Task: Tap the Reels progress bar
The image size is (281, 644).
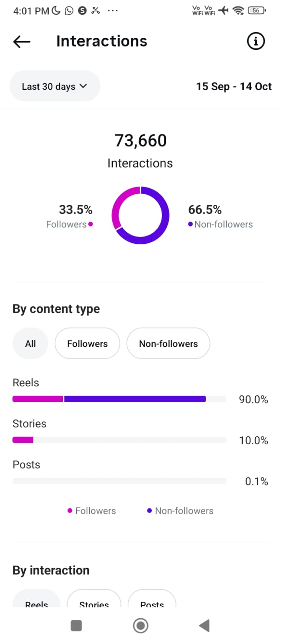Action: click(x=119, y=399)
